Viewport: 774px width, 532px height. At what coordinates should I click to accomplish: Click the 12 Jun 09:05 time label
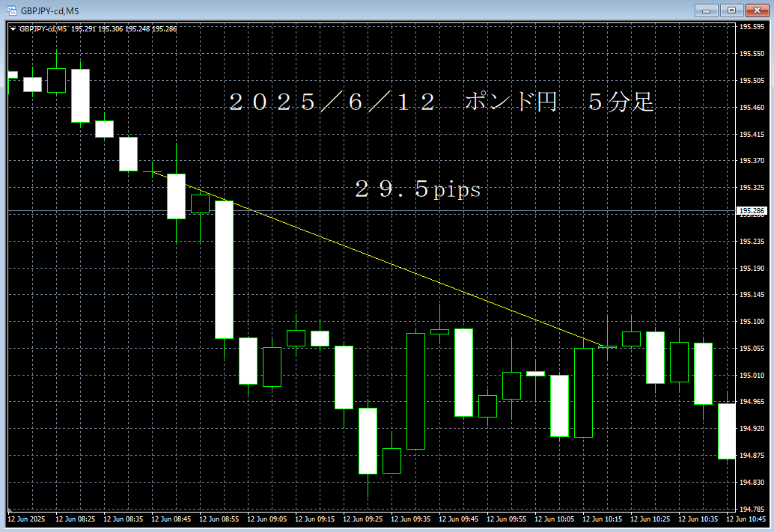[266, 519]
